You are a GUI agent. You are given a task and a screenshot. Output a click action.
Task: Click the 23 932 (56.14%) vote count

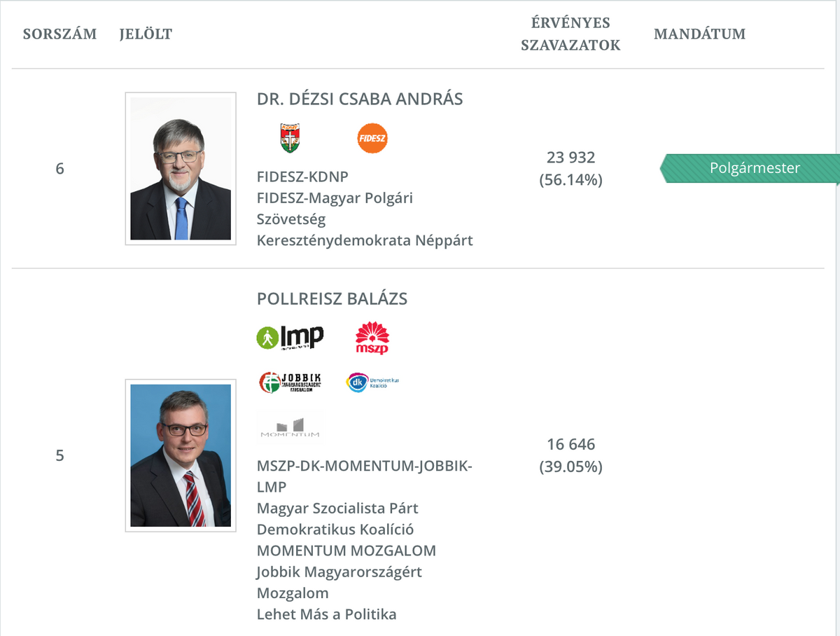[570, 169]
